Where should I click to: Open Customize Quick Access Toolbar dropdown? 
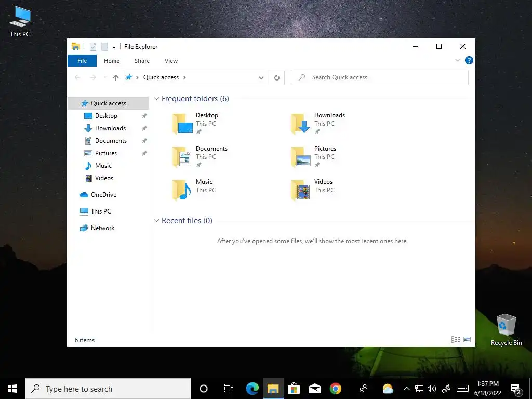click(x=114, y=47)
